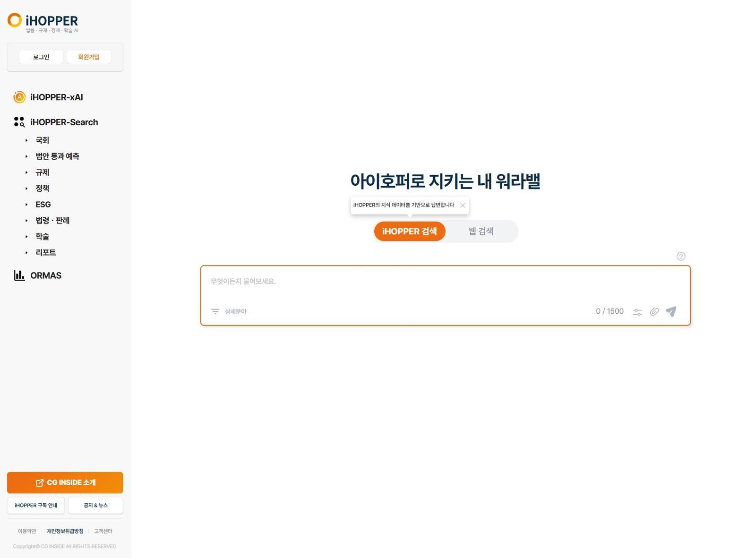Screen dimensions: 756x558
Task: Select ESG in the sidebar
Action: click(x=43, y=205)
